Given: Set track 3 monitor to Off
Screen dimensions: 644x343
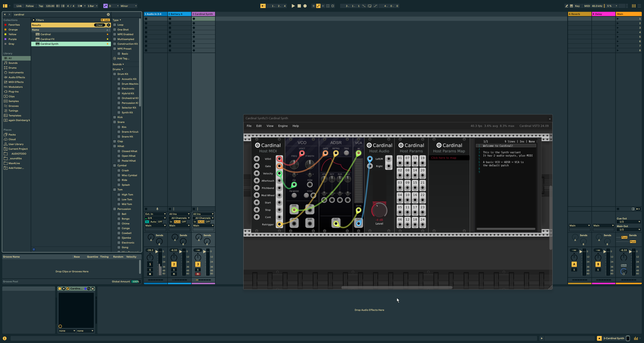Looking at the screenshot, I should 208,222.
